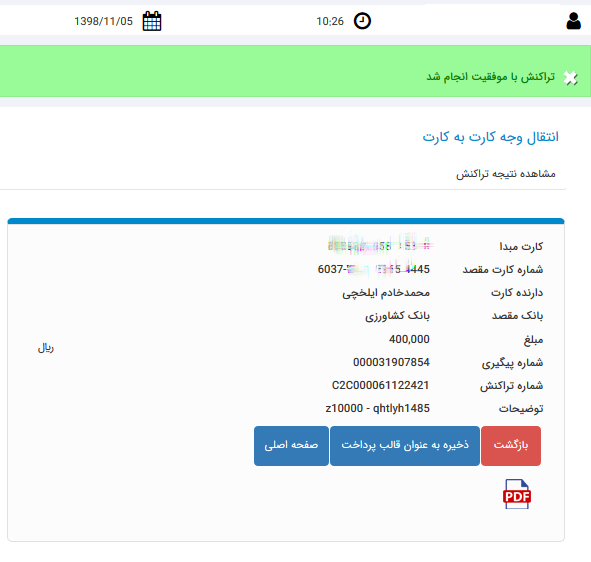Click the amount value 400,000

(409, 339)
